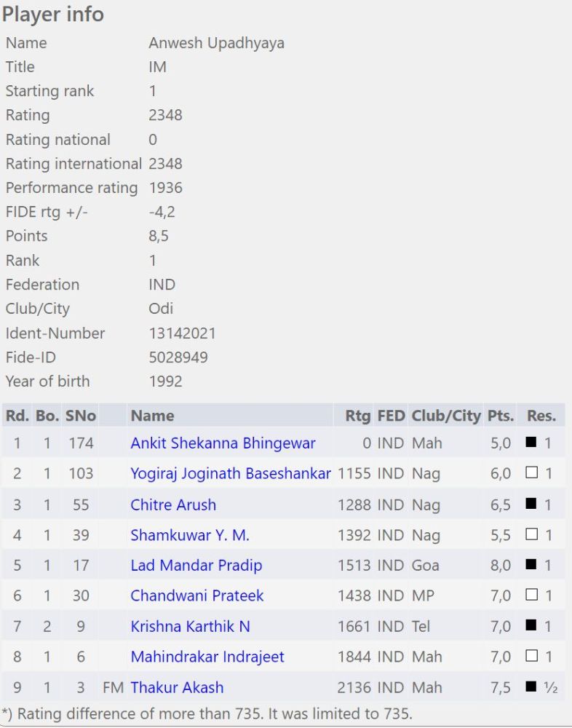Click the black piece square in round 3
Viewport: 572px width, 728px height.
531,504
